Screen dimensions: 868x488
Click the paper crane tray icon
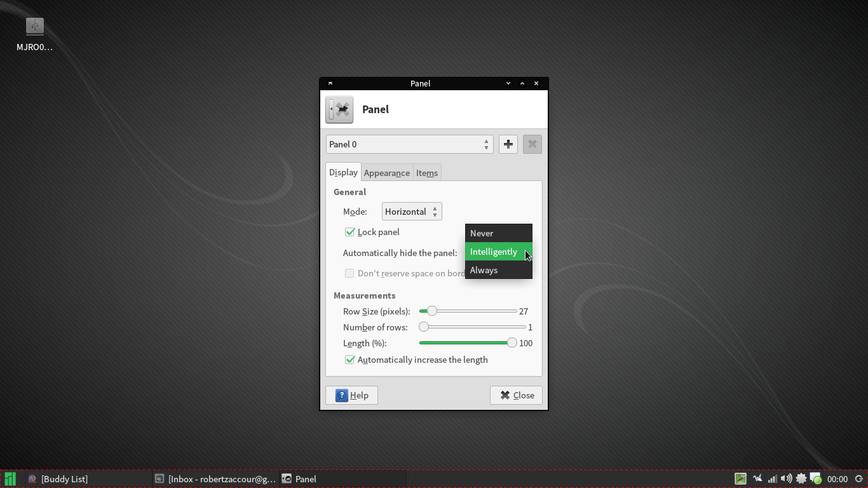[x=757, y=479]
